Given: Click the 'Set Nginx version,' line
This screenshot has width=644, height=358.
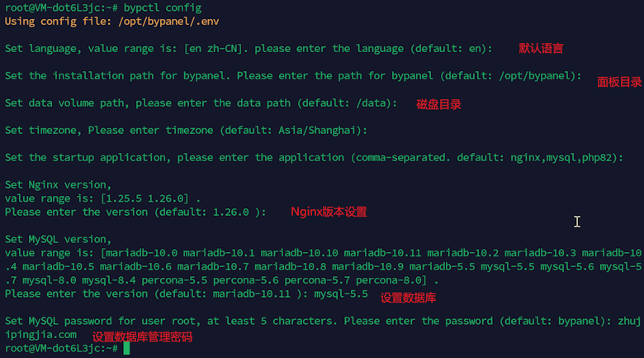Looking at the screenshot, I should 59,184.
